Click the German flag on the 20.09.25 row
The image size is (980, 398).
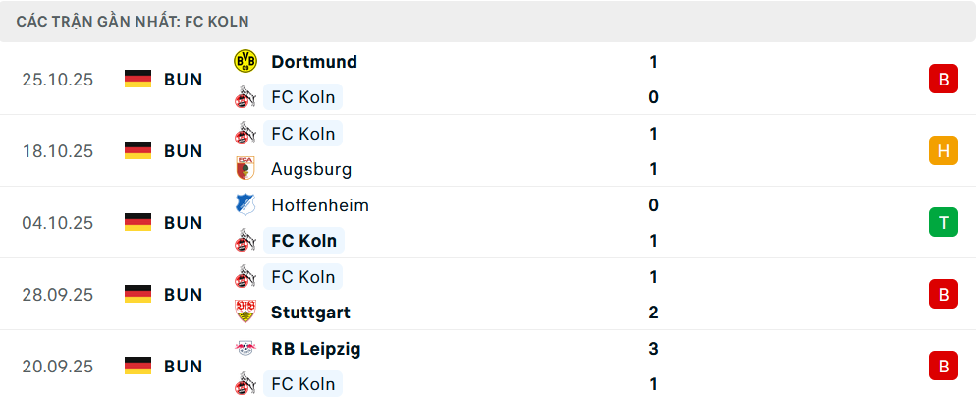(x=137, y=367)
